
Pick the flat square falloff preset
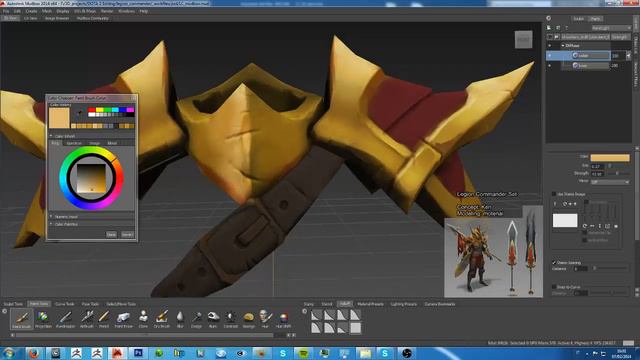(356, 328)
